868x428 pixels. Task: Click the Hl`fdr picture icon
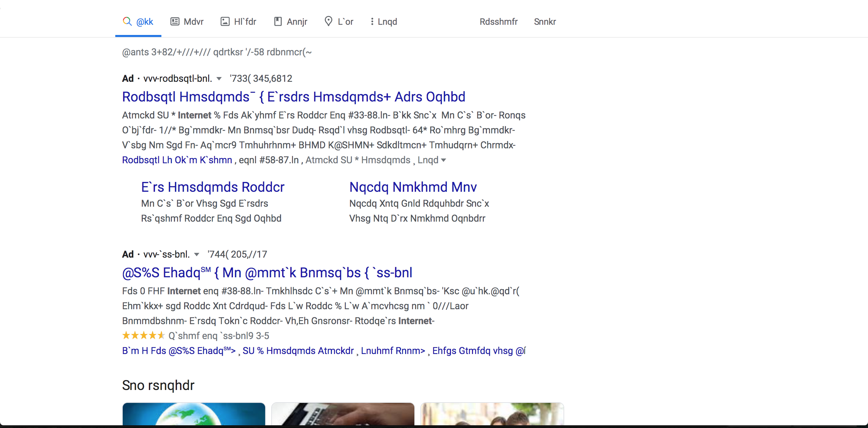[225, 22]
